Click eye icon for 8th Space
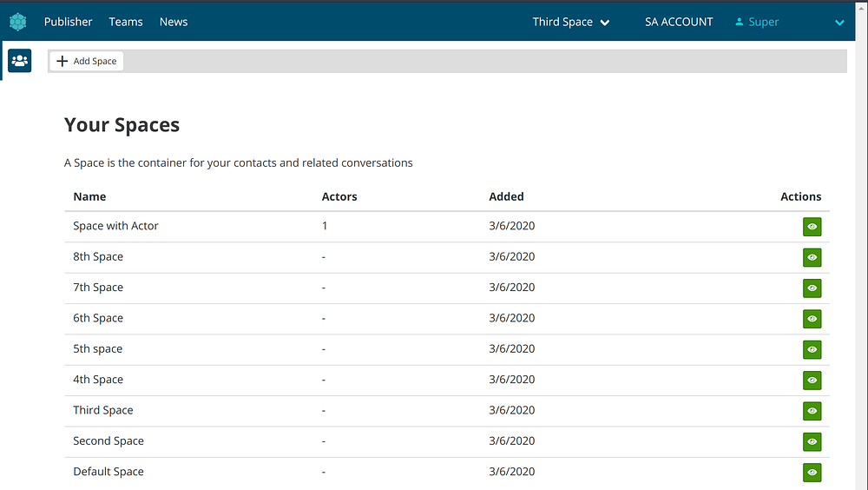The image size is (868, 490). 812,257
